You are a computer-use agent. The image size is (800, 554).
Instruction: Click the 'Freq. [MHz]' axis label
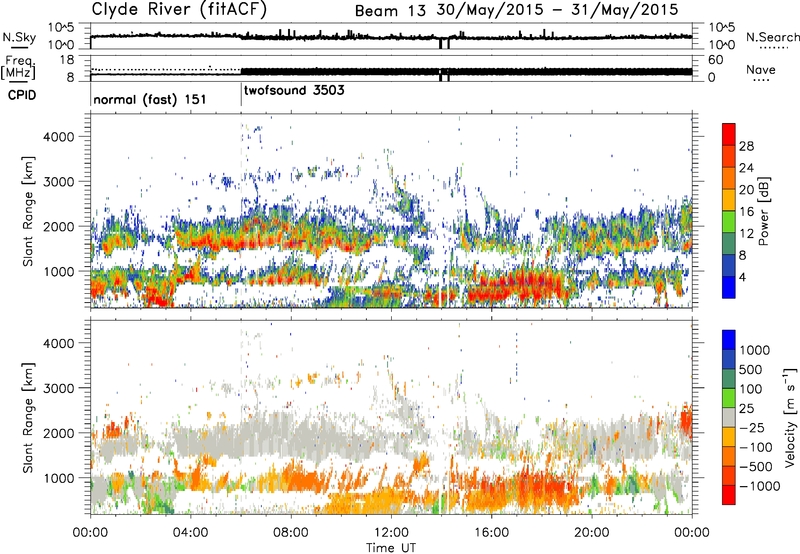click(x=19, y=68)
